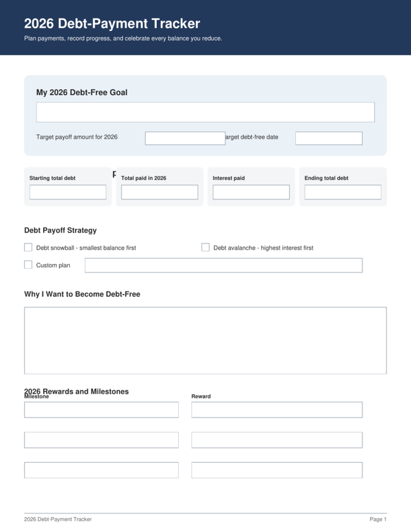Click the 'Custom plan' label text
This screenshot has height=532, width=411.
[x=53, y=265]
